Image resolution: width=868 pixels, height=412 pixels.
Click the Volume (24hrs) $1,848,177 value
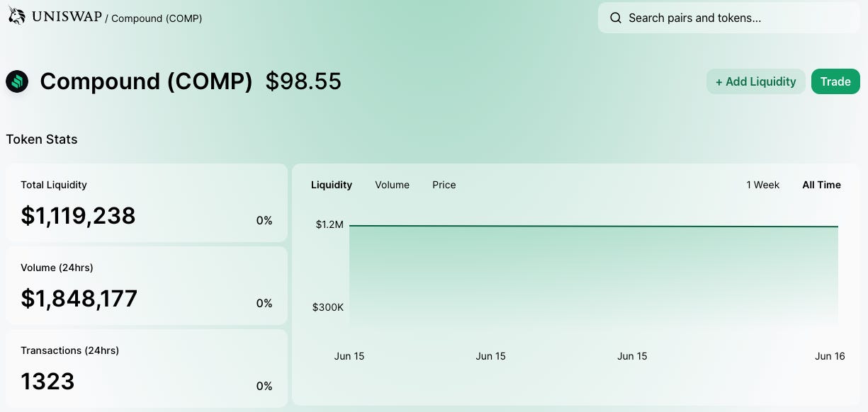click(x=79, y=299)
